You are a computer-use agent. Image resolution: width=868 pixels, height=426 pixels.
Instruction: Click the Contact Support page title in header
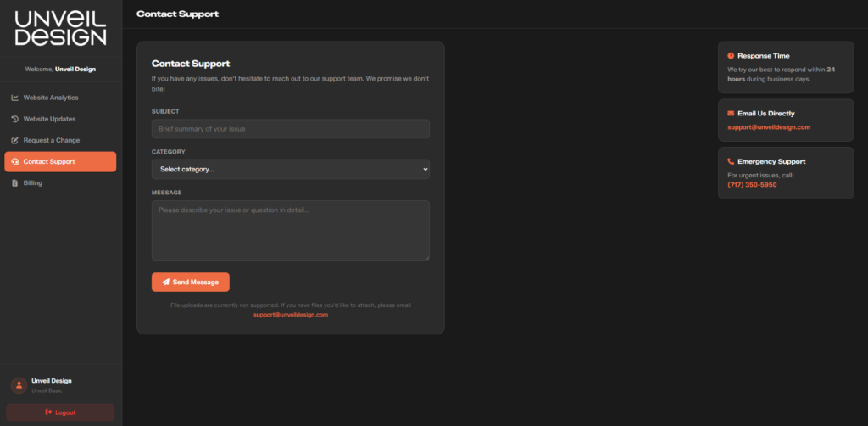(178, 14)
